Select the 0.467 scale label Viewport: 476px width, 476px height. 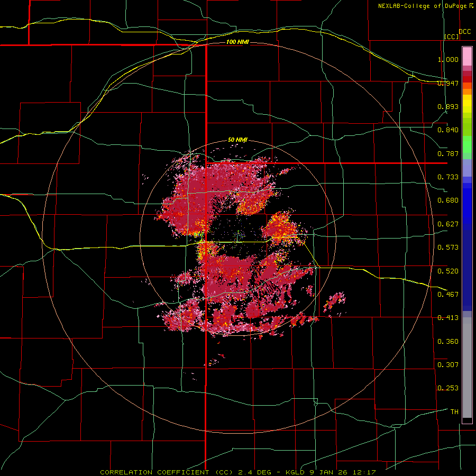[448, 294]
